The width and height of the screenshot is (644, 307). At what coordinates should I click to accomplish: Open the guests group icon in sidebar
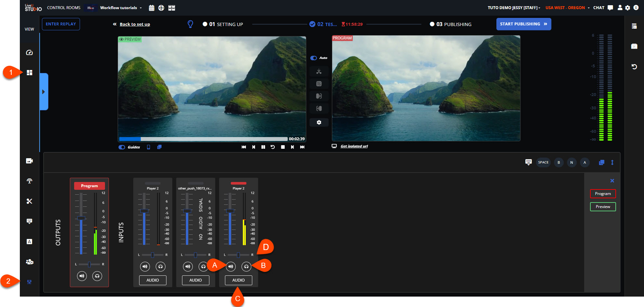(29, 262)
